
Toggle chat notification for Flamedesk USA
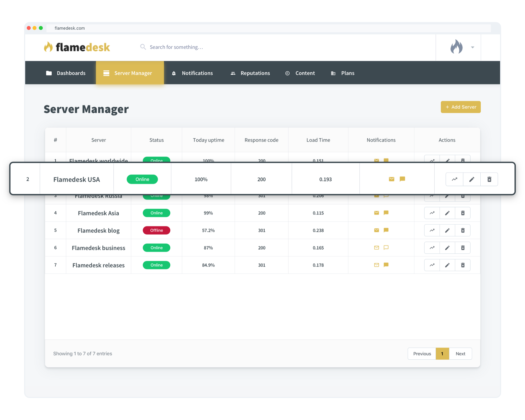(x=402, y=179)
